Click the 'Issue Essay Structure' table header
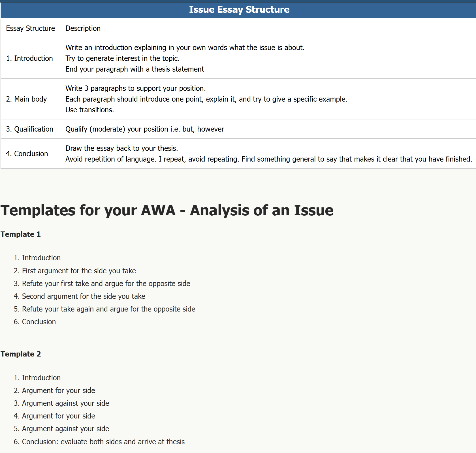476x453 pixels. pos(238,10)
